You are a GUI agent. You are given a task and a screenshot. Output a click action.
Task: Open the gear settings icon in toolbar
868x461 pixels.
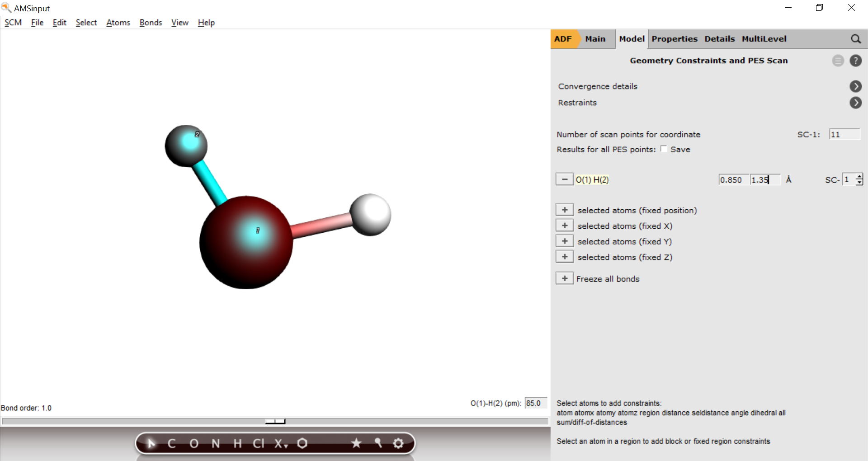point(398,443)
